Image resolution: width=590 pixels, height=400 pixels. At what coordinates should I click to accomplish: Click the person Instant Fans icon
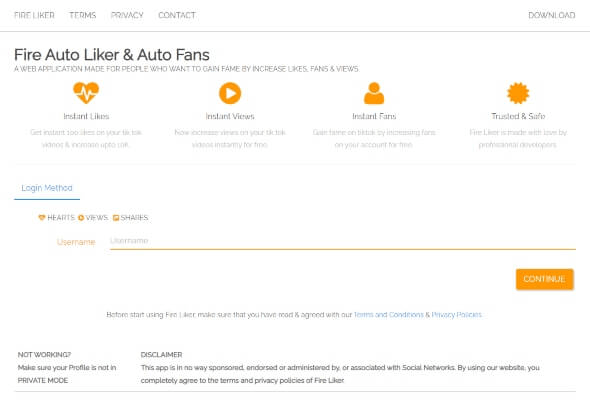tap(374, 93)
